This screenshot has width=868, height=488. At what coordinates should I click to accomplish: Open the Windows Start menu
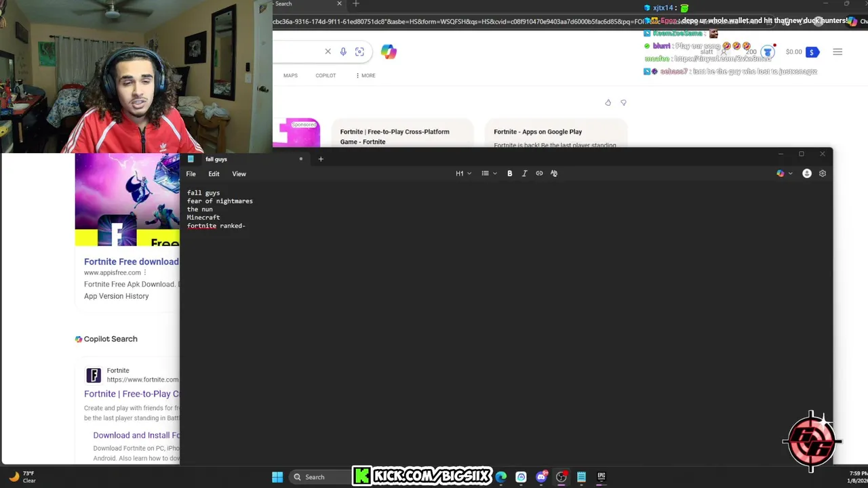277,477
